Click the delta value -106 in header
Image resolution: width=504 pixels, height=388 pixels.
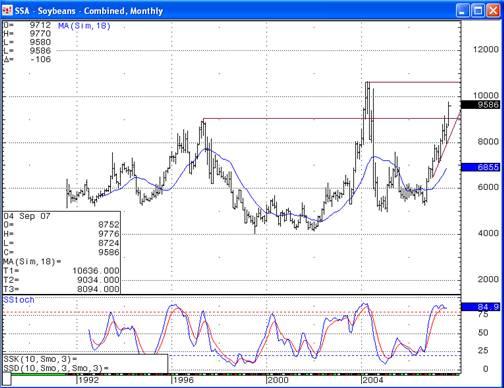pyautogui.click(x=40, y=59)
